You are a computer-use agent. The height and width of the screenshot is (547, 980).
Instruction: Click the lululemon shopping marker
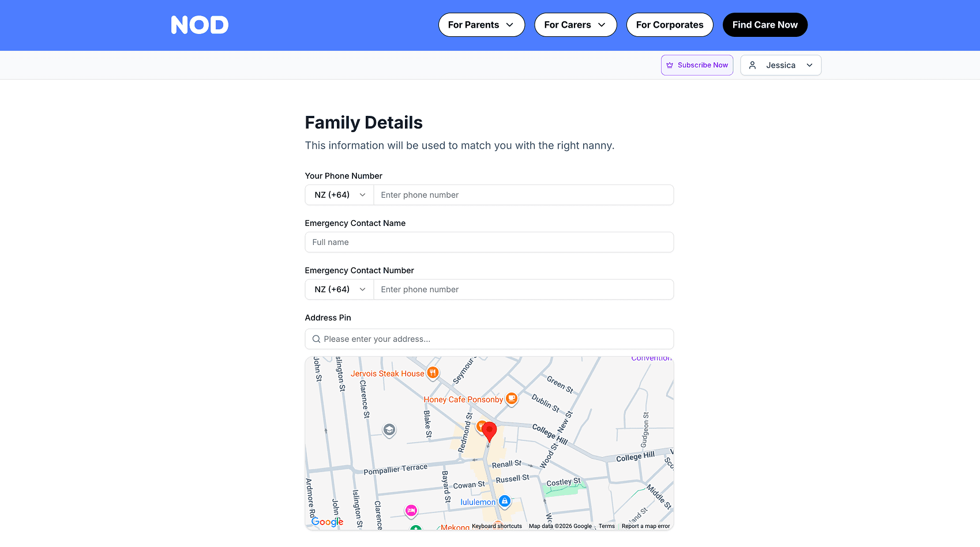505,501
